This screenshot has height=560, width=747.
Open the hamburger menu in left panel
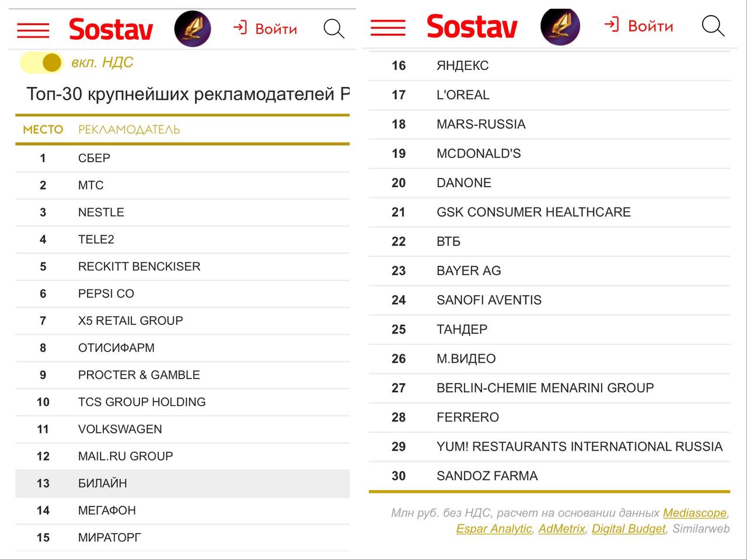33,30
